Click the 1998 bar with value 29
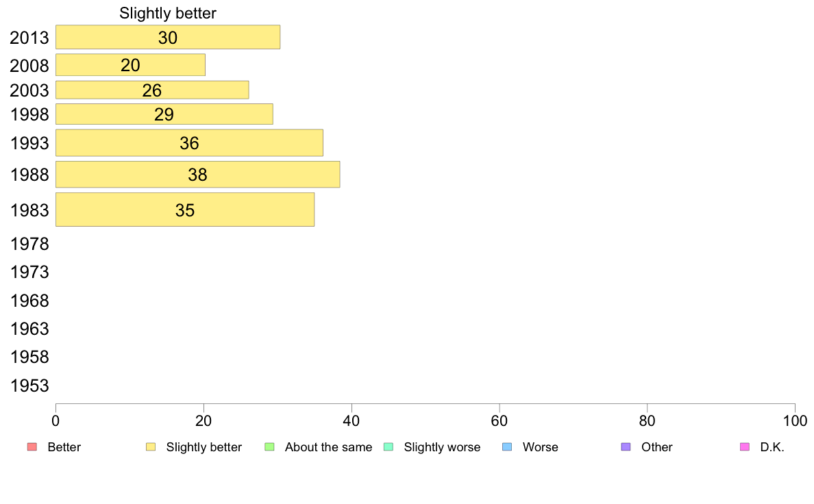The height and width of the screenshot is (504, 814). coord(164,114)
